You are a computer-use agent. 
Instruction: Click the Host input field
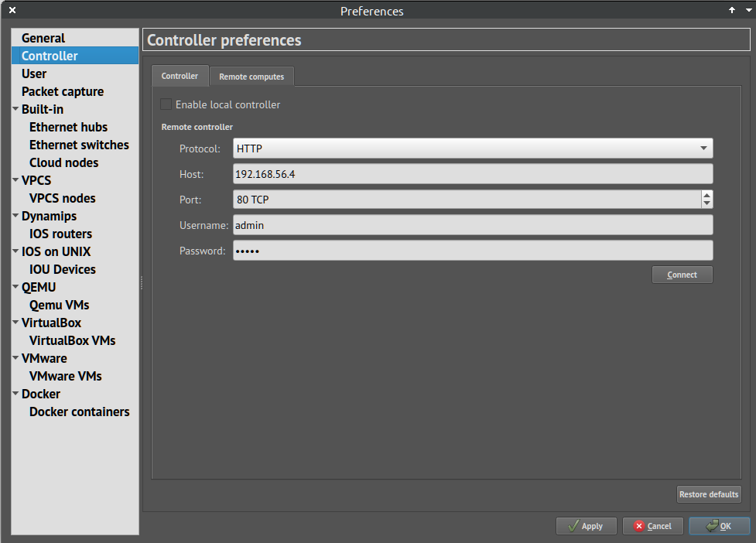point(473,174)
